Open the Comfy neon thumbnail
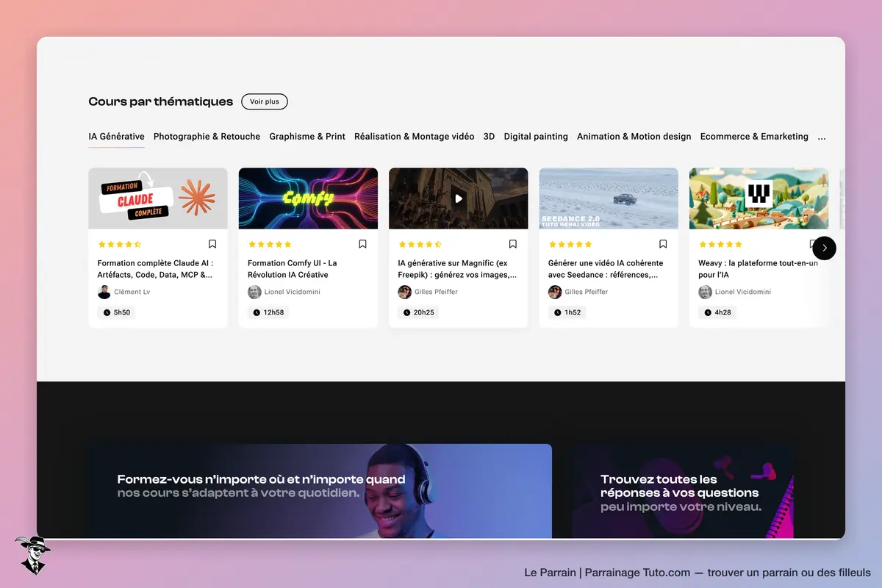Image resolution: width=882 pixels, height=588 pixels. (308, 198)
